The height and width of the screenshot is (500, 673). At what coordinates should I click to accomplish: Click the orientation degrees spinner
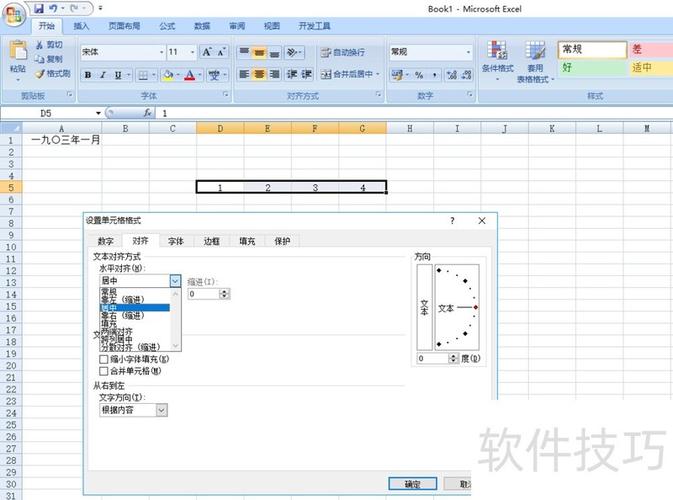453,358
